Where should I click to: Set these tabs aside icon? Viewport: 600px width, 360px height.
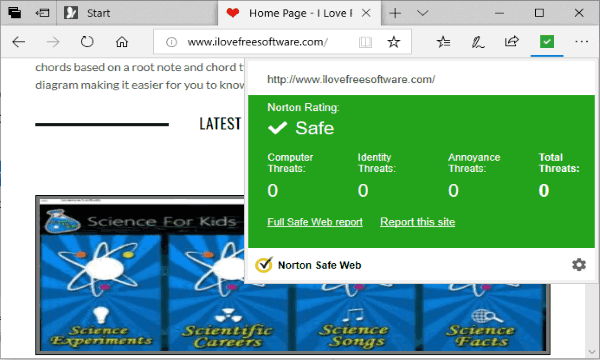point(42,13)
